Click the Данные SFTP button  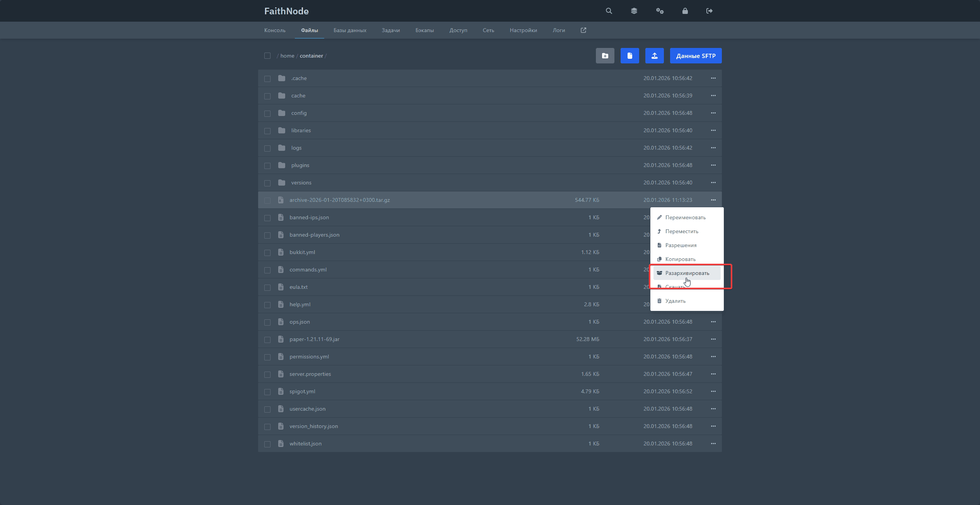point(696,56)
